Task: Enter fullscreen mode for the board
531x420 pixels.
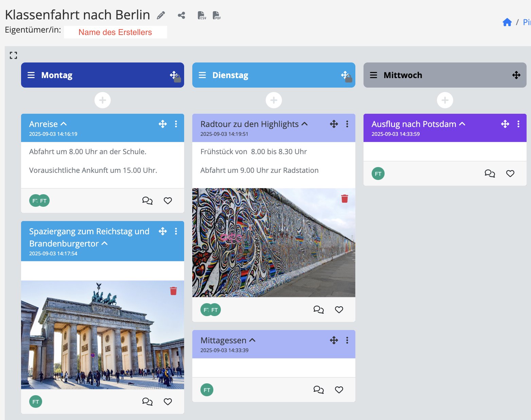Action: coord(13,55)
